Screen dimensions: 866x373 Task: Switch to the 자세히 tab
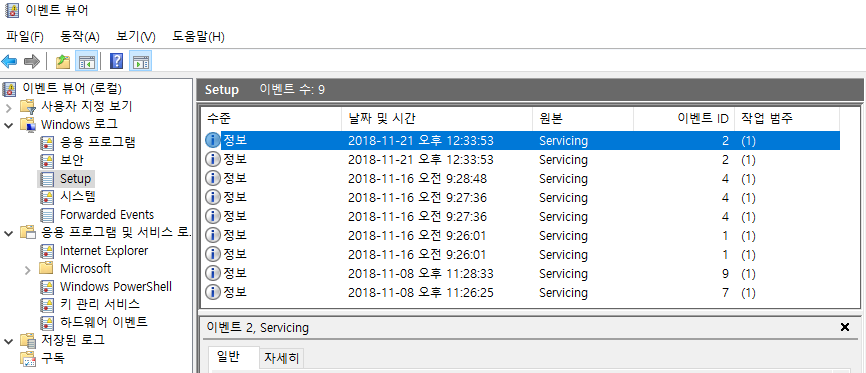282,359
